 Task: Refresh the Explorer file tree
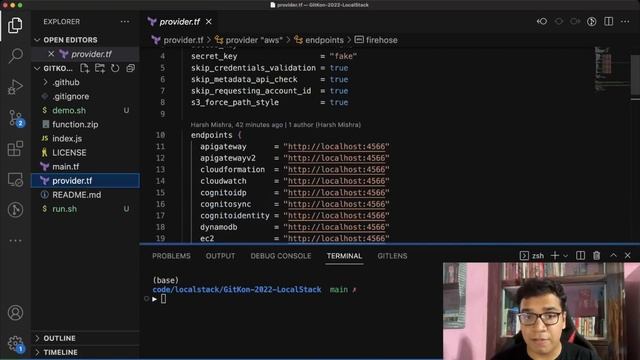[x=115, y=68]
